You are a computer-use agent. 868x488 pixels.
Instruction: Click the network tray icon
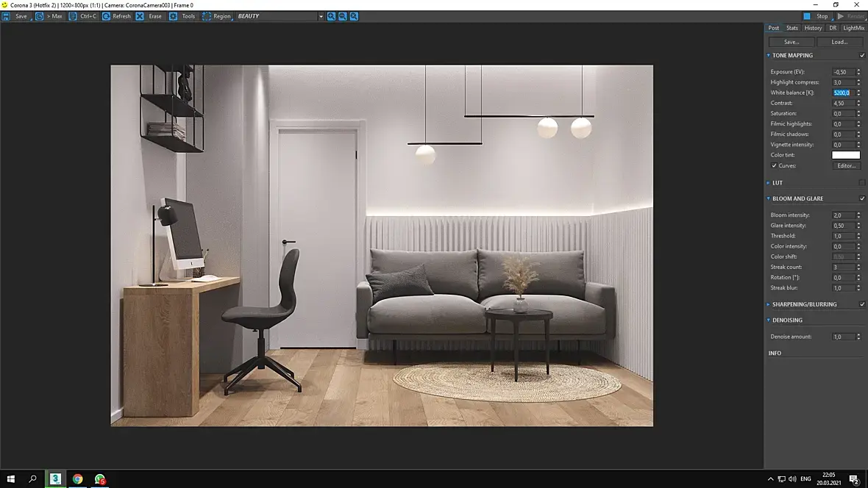tap(781, 478)
